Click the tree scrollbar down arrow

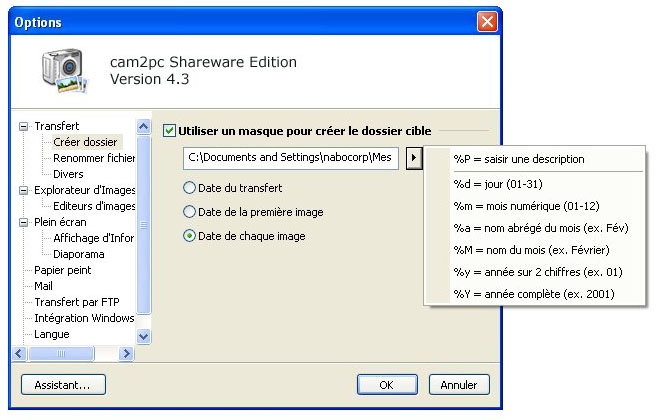[x=144, y=336]
